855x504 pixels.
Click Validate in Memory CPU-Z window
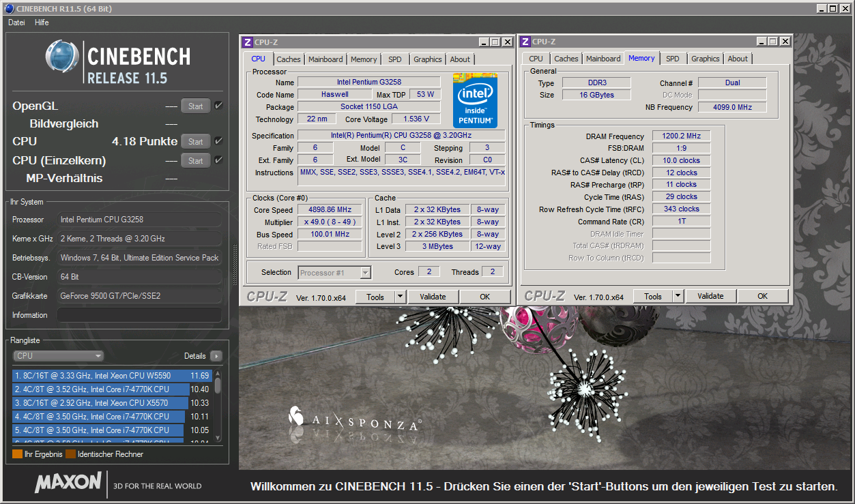710,296
